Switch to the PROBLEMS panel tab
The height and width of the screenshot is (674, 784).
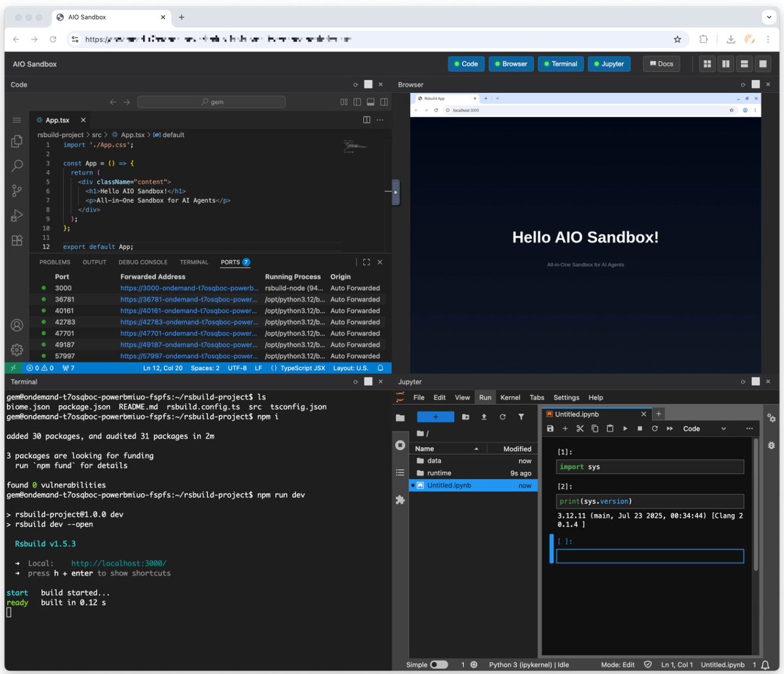tap(55, 262)
